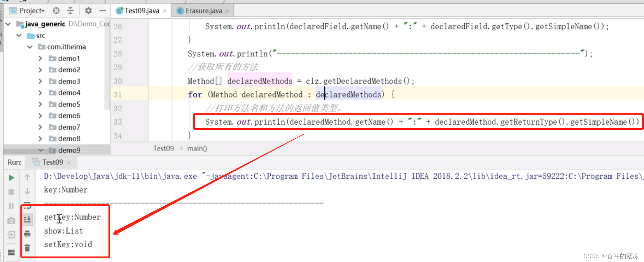This screenshot has width=644, height=262.
Task: Click the locate-in-project target icon
Action: tap(56, 11)
